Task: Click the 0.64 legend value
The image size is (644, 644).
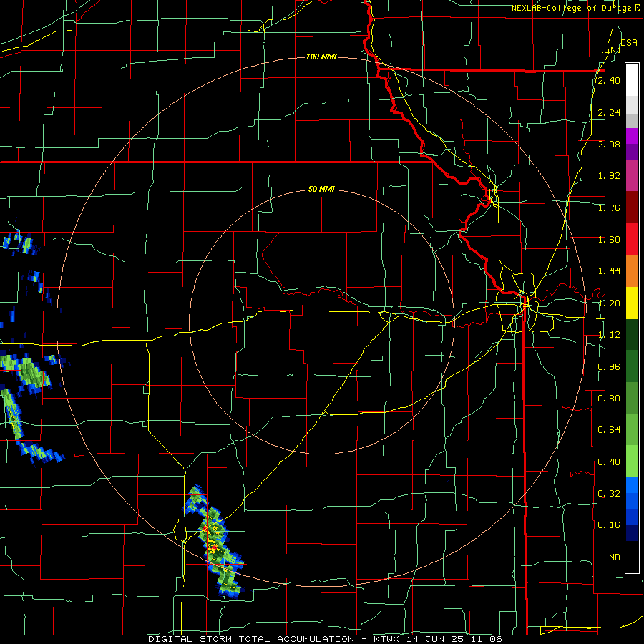Action: coord(609,430)
